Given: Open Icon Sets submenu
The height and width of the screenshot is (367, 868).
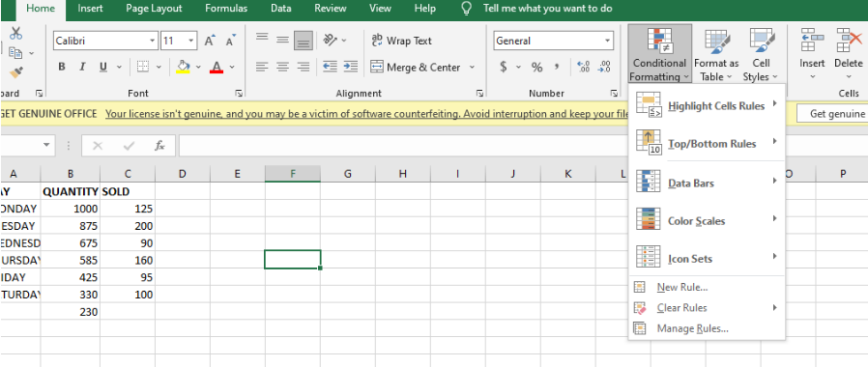Looking at the screenshot, I should [x=707, y=258].
